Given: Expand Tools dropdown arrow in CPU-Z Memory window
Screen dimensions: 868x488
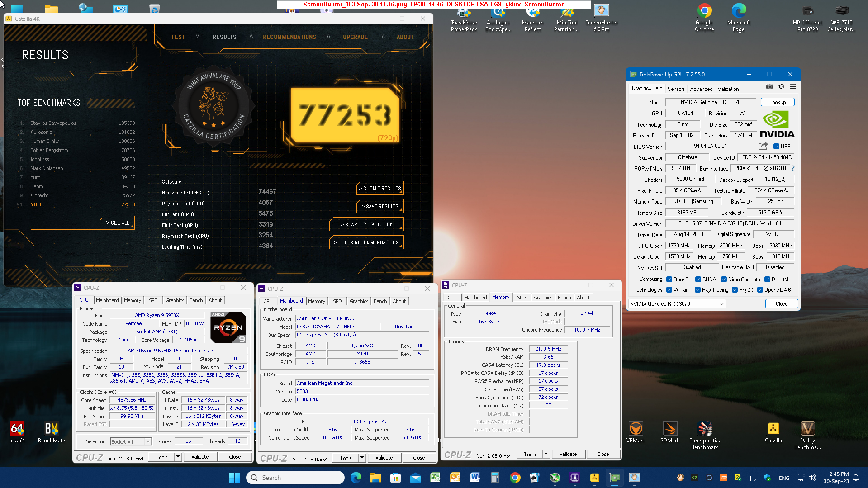Looking at the screenshot, I should click(x=546, y=454).
